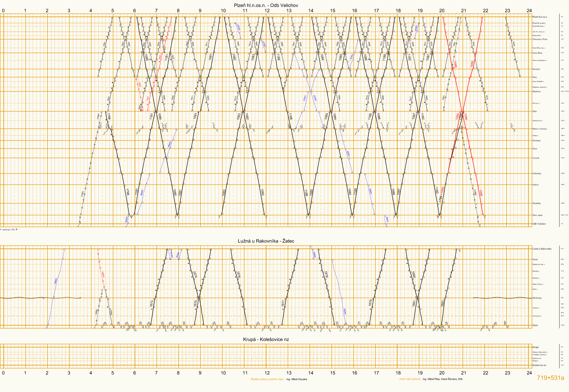Select the 'Měcholupy' station label

point(537,298)
